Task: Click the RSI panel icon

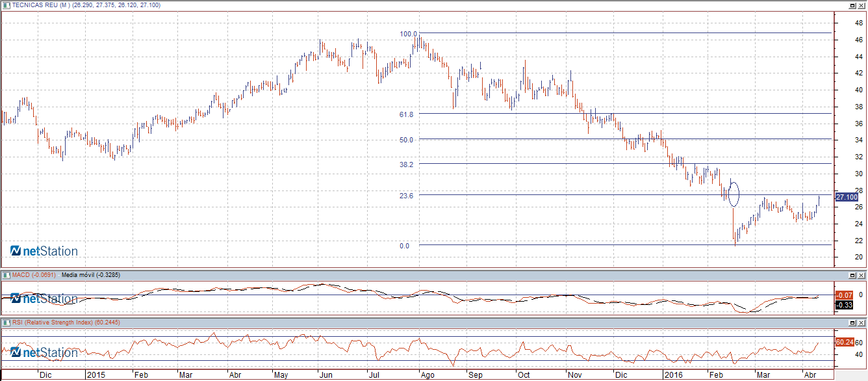Action: point(6,322)
